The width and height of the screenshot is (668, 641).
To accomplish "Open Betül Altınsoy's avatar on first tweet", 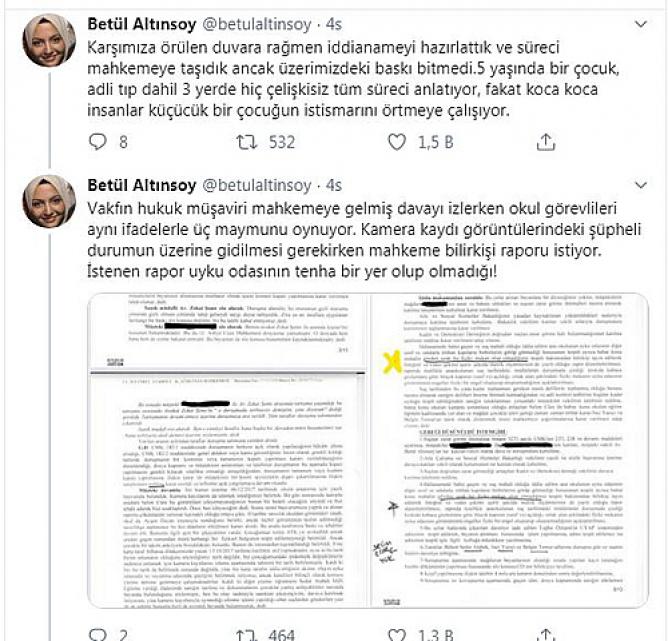I will click(x=49, y=40).
